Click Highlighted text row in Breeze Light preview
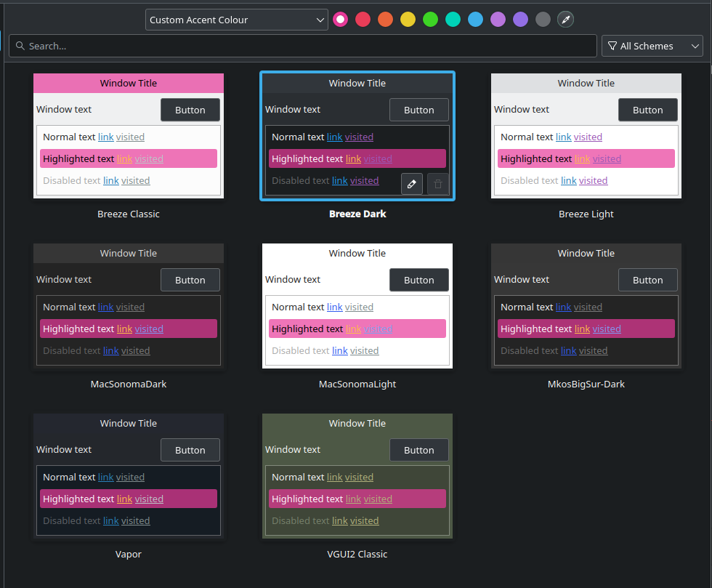This screenshot has height=588, width=712. click(x=586, y=158)
